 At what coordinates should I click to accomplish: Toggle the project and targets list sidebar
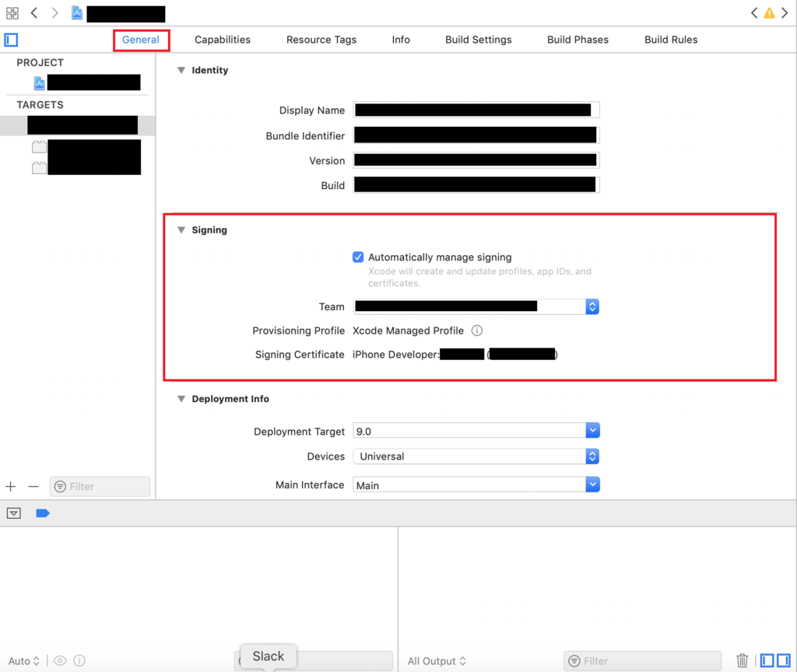coord(11,40)
